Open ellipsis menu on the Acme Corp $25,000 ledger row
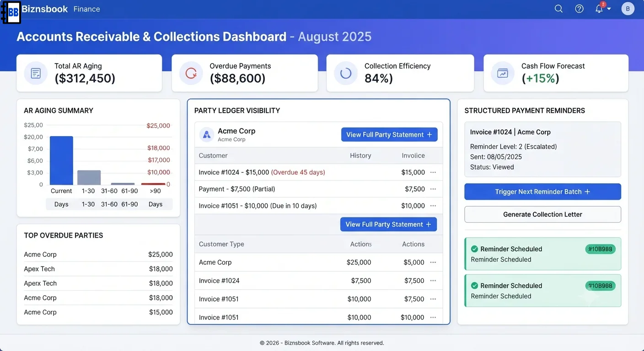 click(x=433, y=262)
